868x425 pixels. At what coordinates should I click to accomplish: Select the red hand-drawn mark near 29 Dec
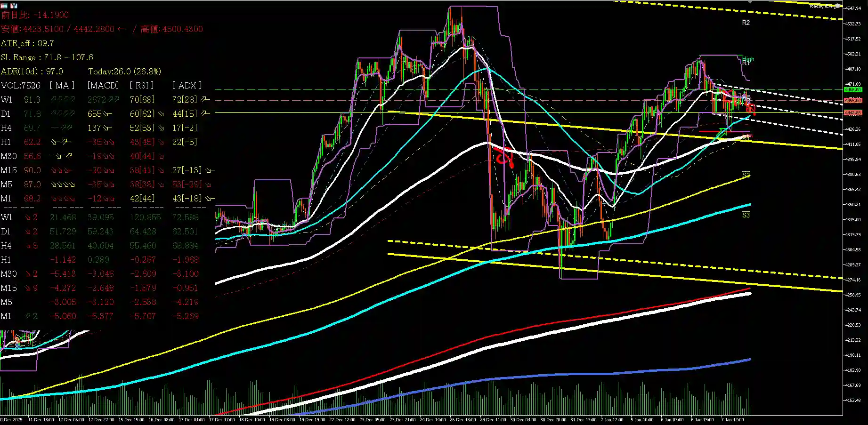coord(504,156)
